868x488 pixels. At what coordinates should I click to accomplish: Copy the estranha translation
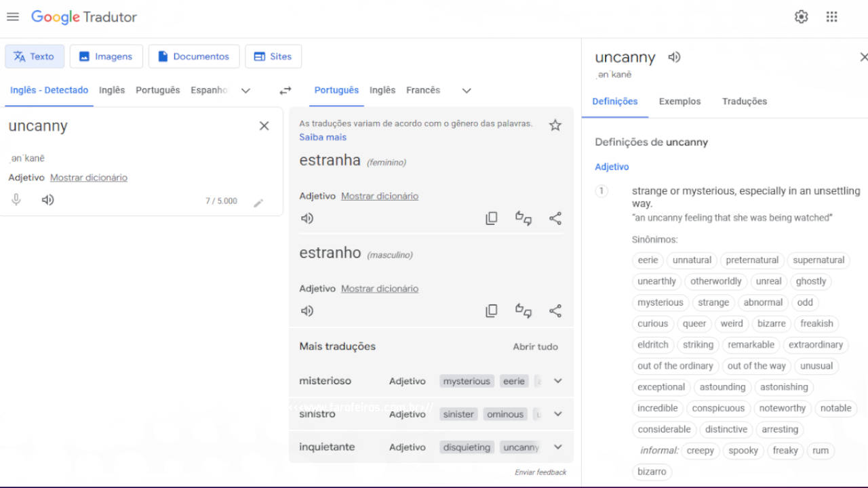pos(492,218)
